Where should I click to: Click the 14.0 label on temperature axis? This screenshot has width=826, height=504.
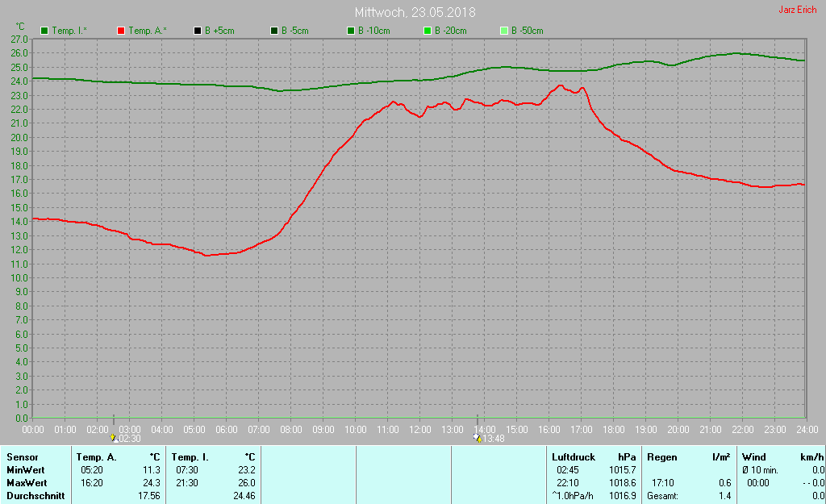tap(19, 222)
